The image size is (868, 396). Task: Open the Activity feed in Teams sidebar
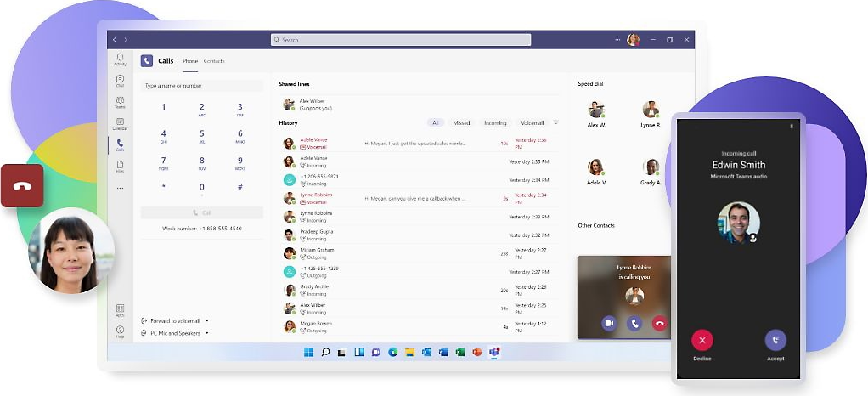120,59
